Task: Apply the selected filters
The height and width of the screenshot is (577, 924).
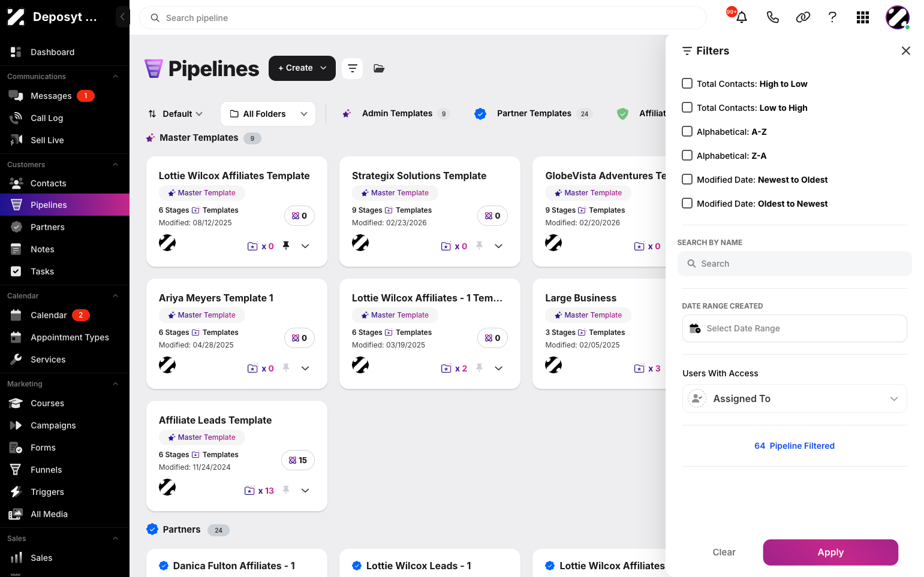Action: click(x=830, y=552)
